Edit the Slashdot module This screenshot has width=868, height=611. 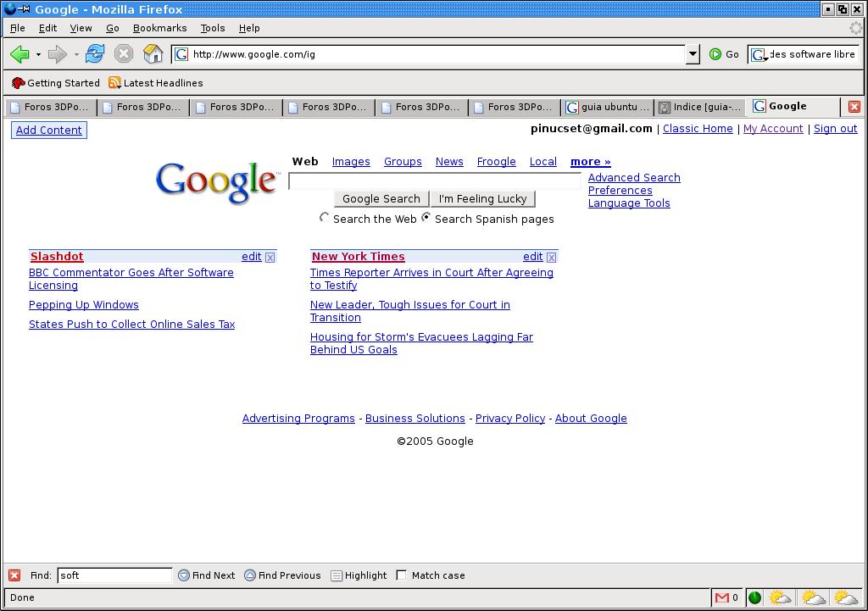coord(251,257)
